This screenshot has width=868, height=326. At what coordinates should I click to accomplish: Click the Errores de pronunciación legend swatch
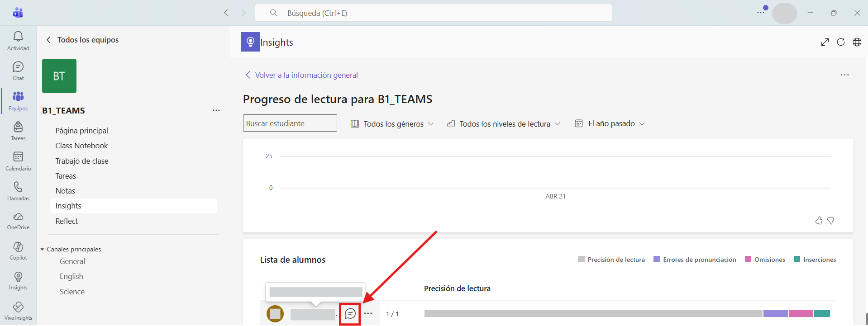pos(657,259)
